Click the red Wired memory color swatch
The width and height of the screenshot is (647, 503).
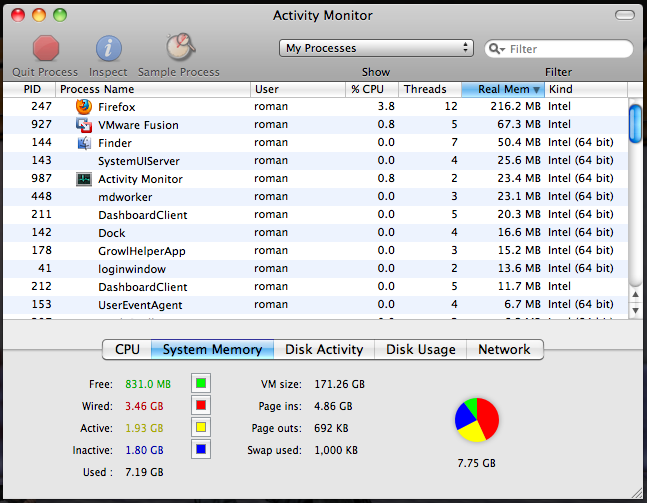[201, 405]
